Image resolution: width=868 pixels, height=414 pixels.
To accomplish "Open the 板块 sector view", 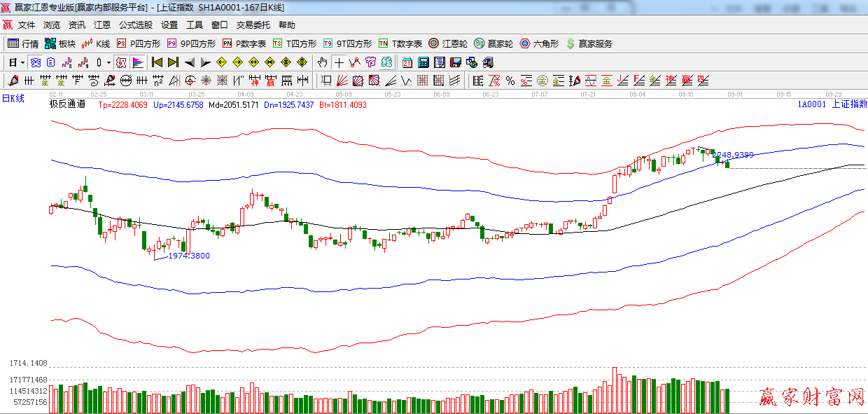I will (x=60, y=43).
